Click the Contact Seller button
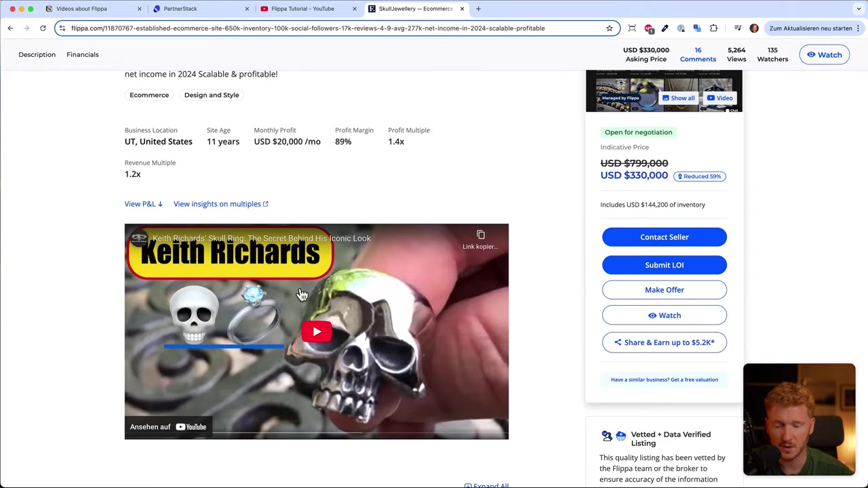The width and height of the screenshot is (868, 488). pyautogui.click(x=665, y=237)
